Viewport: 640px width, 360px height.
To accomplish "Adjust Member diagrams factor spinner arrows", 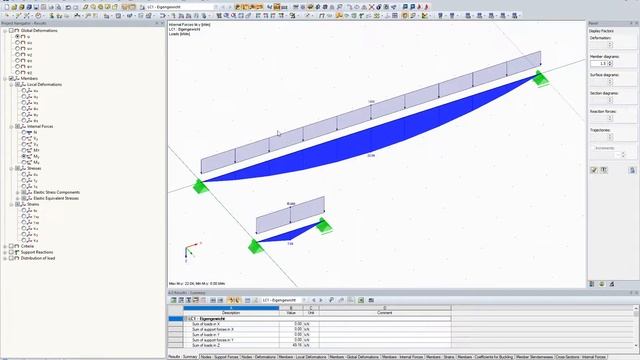I will coord(610,63).
